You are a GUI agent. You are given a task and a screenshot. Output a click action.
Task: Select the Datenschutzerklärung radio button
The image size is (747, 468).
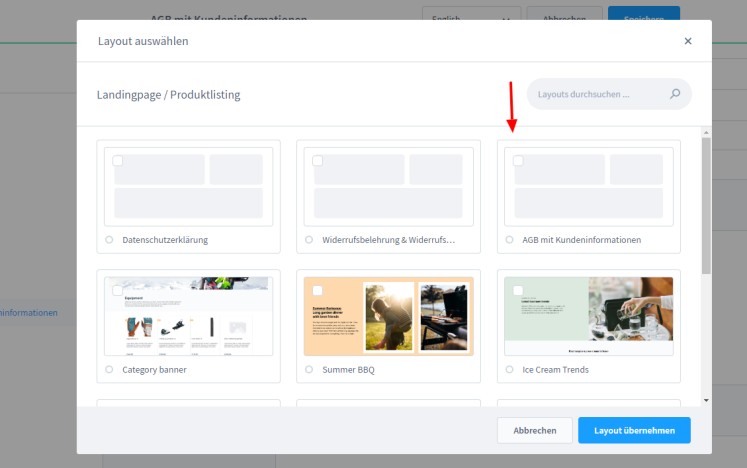tap(109, 240)
